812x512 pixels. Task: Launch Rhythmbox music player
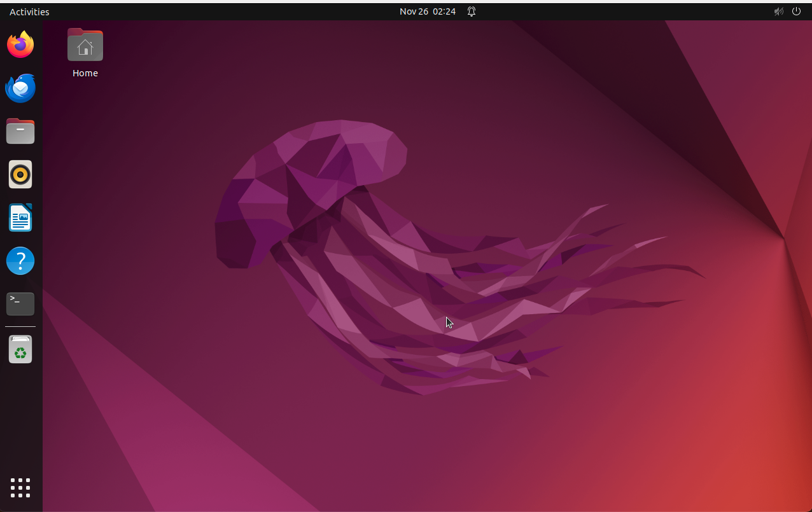click(x=20, y=174)
